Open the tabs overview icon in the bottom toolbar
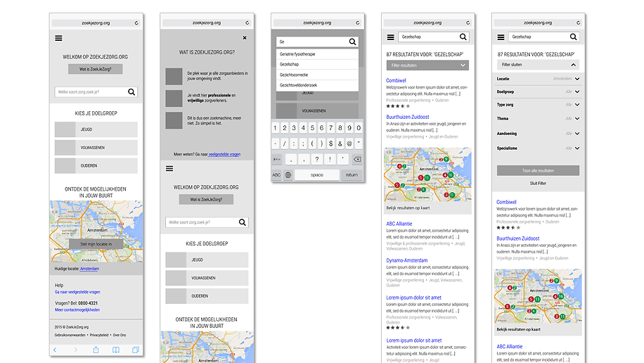The height and width of the screenshot is (363, 644). click(136, 350)
